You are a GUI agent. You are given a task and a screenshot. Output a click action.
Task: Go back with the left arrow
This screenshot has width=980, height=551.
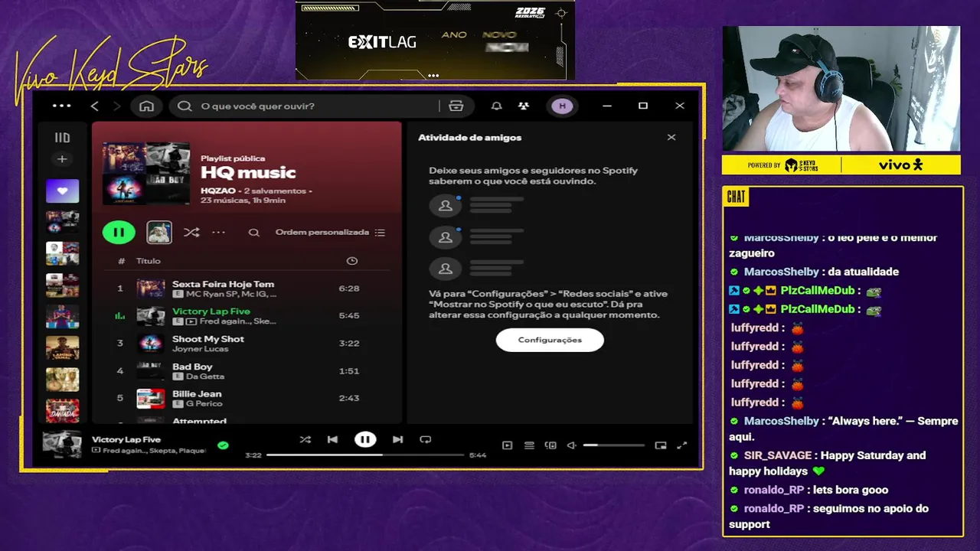pos(95,106)
